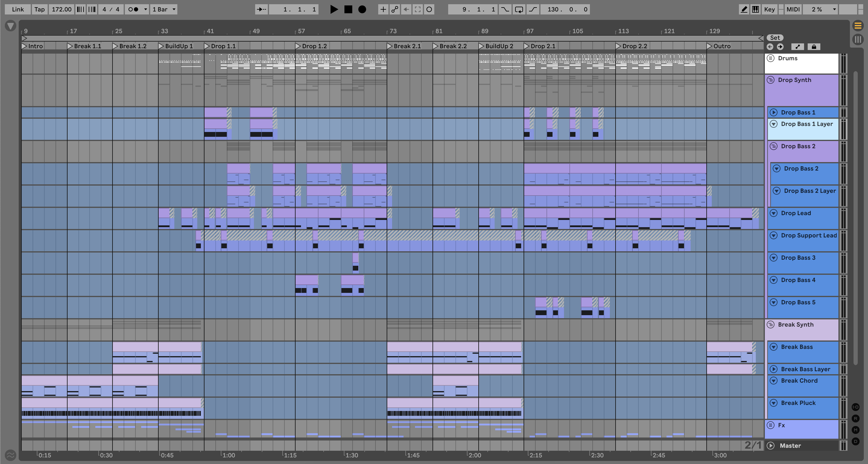Switch to the Session View selector
868x464 pixels.
(x=858, y=39)
